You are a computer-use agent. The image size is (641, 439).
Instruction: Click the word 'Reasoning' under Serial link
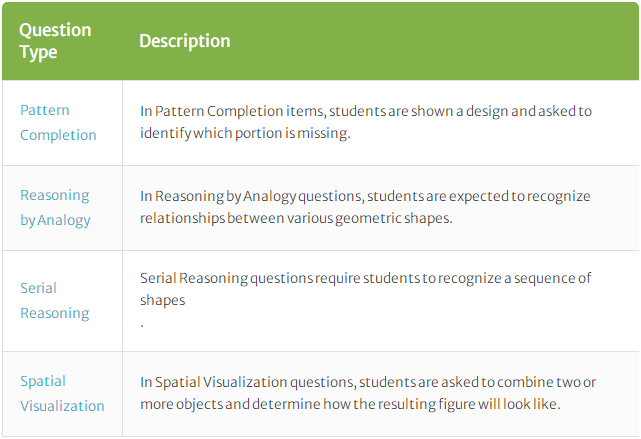click(x=55, y=313)
